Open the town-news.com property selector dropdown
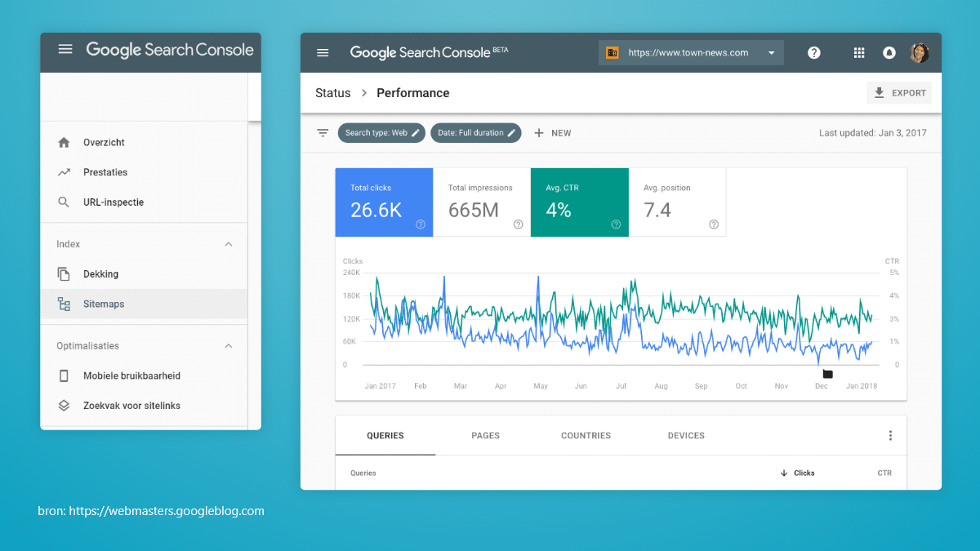Viewport: 980px width, 551px height. [x=770, y=52]
